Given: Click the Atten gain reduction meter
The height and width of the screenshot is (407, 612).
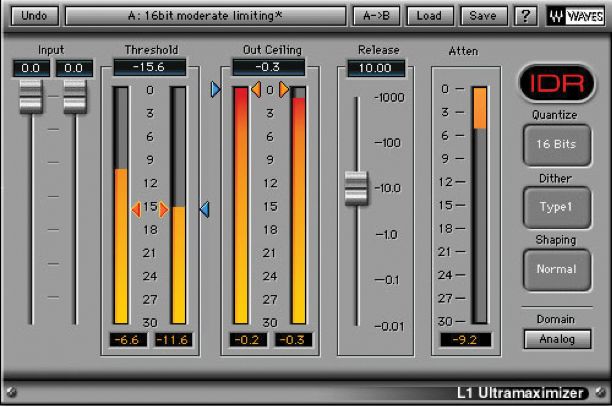Looking at the screenshot, I should tap(480, 205).
